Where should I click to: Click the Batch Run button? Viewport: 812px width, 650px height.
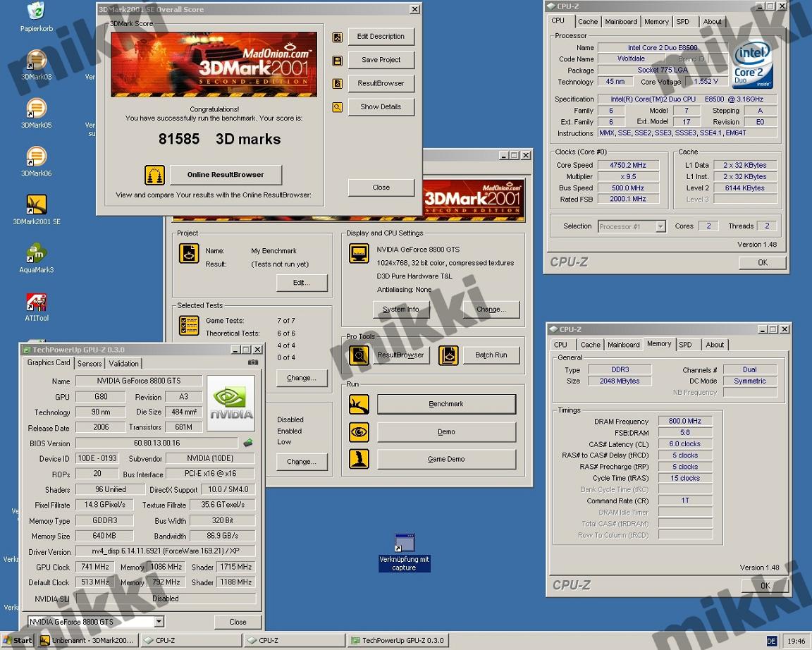pyautogui.click(x=491, y=355)
